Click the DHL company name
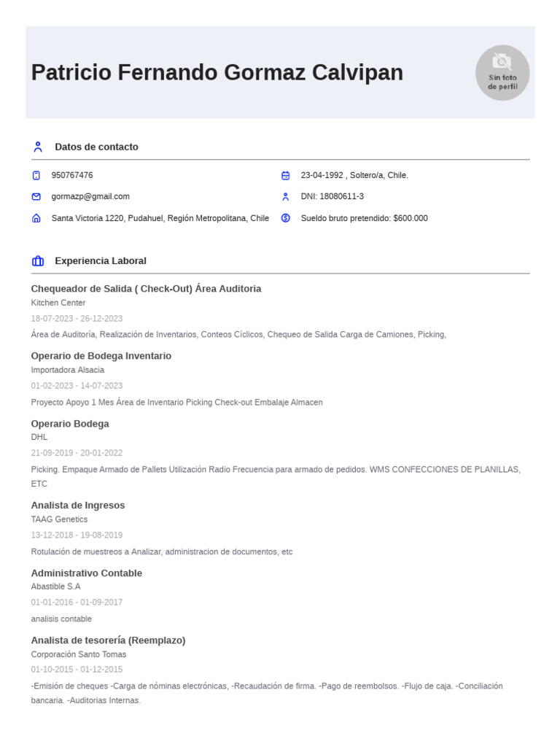Screen dimensions: 560x747 tap(39, 437)
